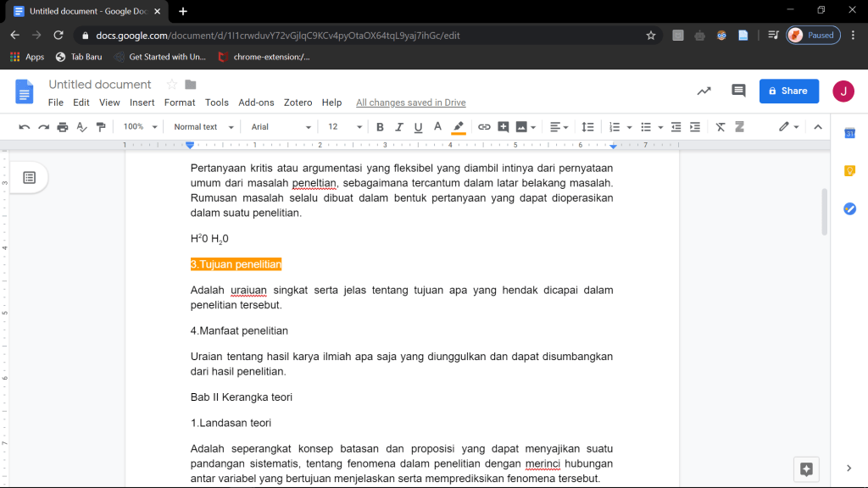
Task: Click the highlight color marker
Action: tap(459, 127)
